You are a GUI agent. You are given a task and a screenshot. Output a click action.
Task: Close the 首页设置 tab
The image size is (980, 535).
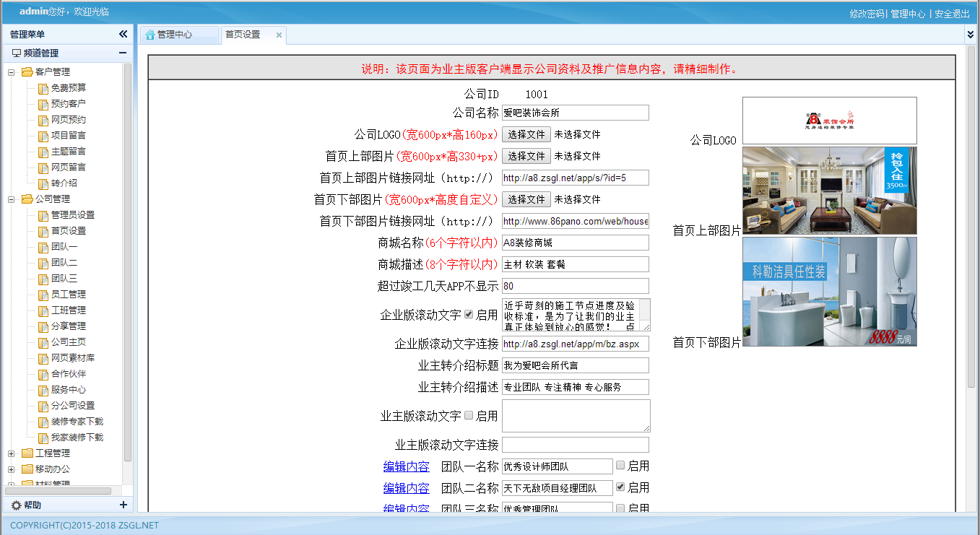tap(279, 35)
